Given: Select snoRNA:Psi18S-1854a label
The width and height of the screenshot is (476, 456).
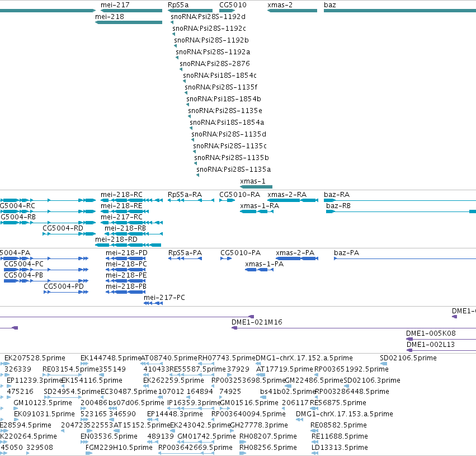Looking at the screenshot, I should pos(227,123).
